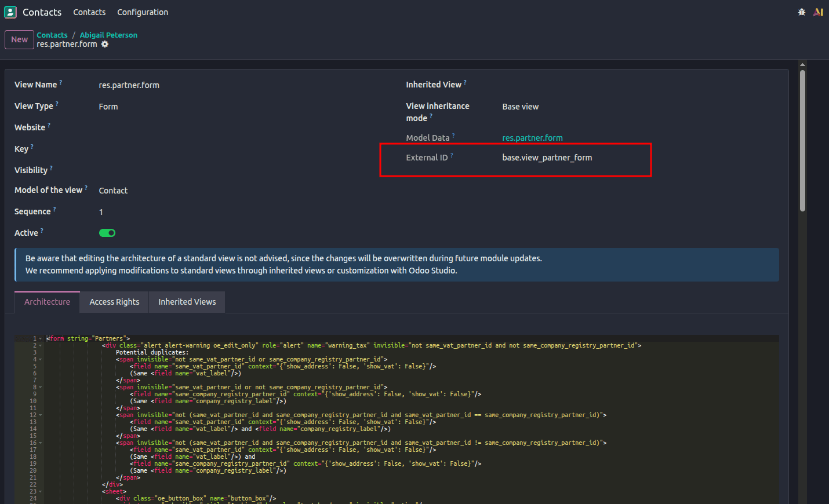Collapse the span block on line 4
The width and height of the screenshot is (829, 504).
pos(39,359)
